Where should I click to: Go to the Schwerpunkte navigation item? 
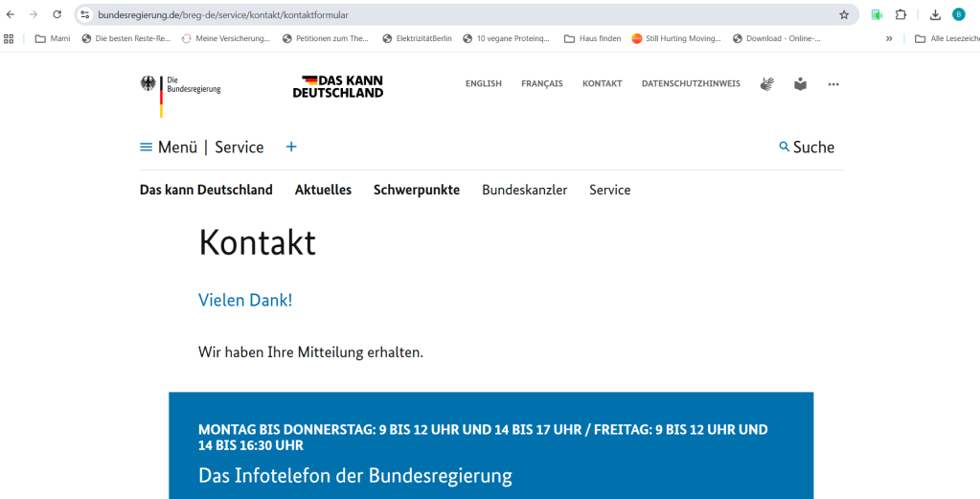(x=416, y=190)
